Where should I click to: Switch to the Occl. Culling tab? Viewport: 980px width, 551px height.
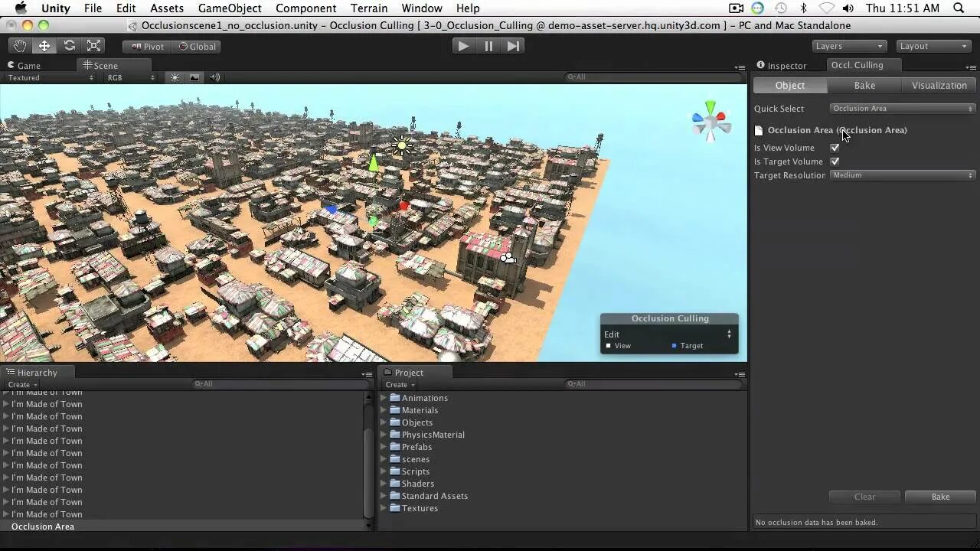click(x=857, y=65)
